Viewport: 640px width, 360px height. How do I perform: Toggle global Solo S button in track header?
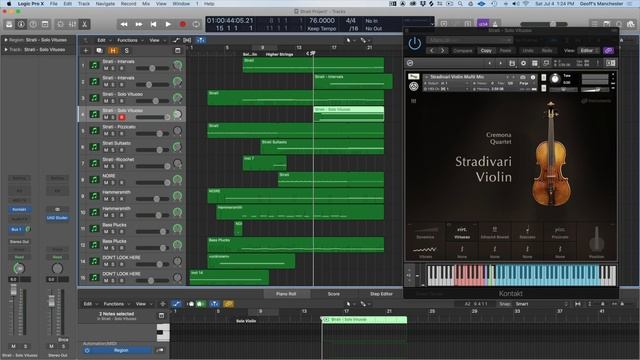[x=127, y=51]
